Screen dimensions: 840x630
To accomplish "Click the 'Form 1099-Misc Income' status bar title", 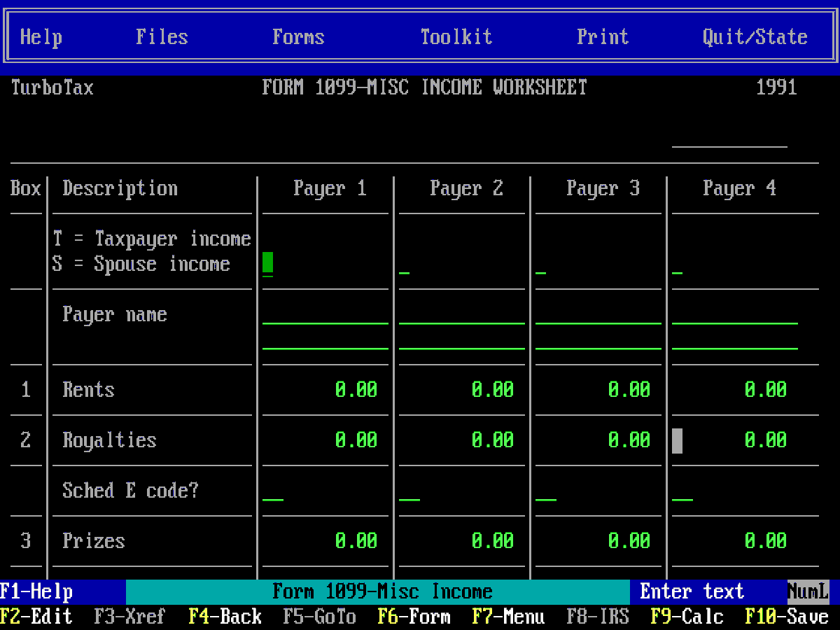I will (x=382, y=591).
